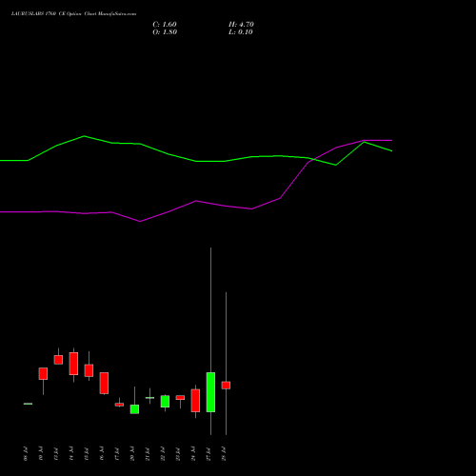The width and height of the screenshot is (476, 476).
Task: Select the flat green candle on 08 Jul
Action: pyautogui.click(x=28, y=404)
